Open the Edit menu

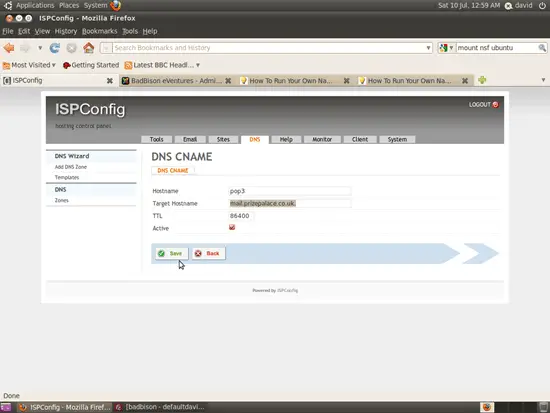pyautogui.click(x=24, y=31)
